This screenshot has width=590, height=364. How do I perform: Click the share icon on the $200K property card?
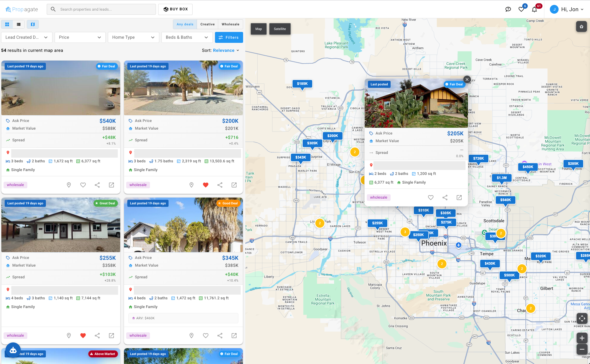220,185
